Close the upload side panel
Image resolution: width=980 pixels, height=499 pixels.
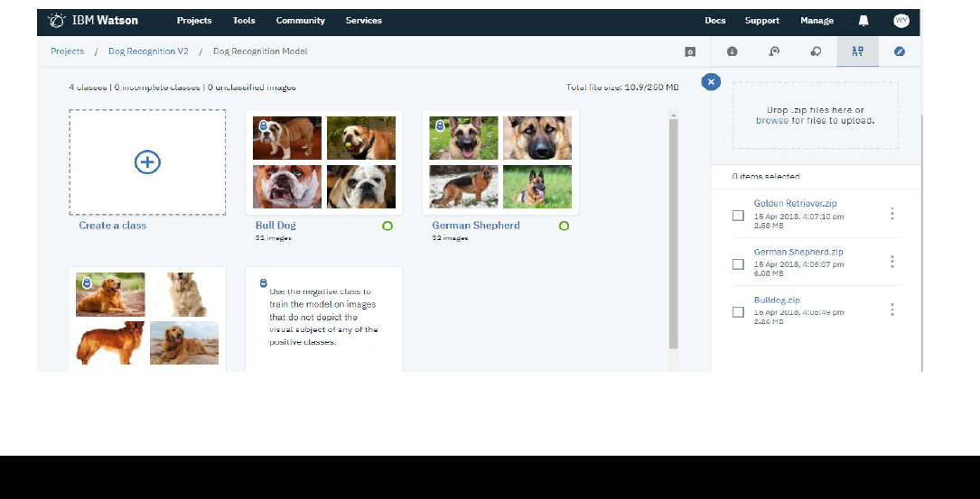coord(711,82)
